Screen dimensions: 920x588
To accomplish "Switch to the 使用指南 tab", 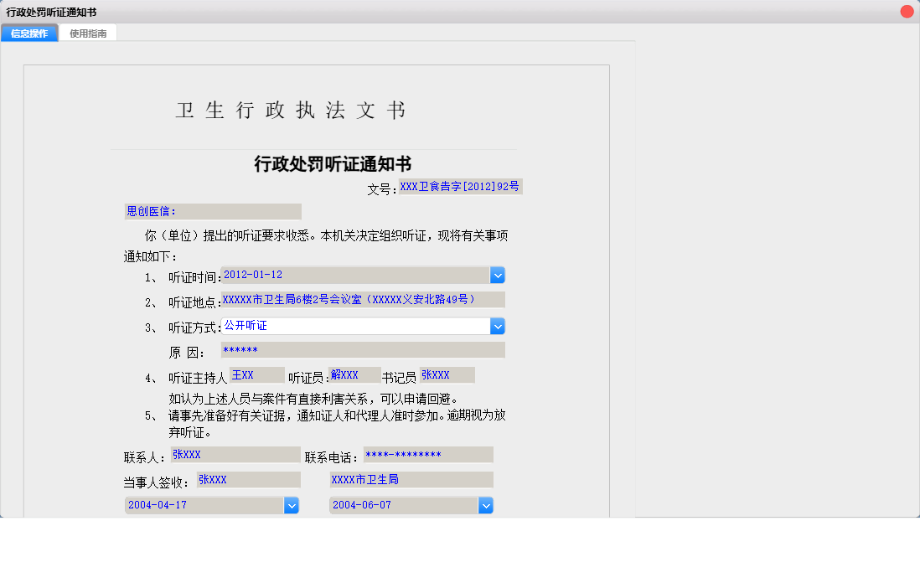I will [x=88, y=33].
